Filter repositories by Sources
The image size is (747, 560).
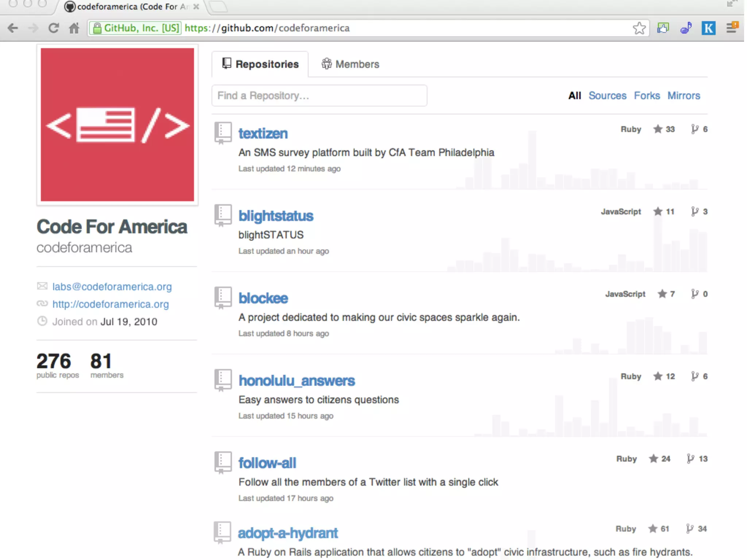[607, 96]
